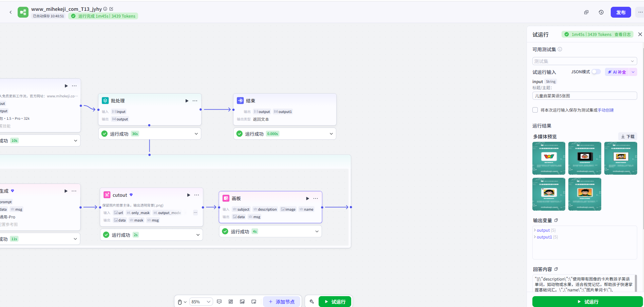This screenshot has height=307, width=644.
Task: Expand the 批处理 run success result
Action: coord(196,134)
